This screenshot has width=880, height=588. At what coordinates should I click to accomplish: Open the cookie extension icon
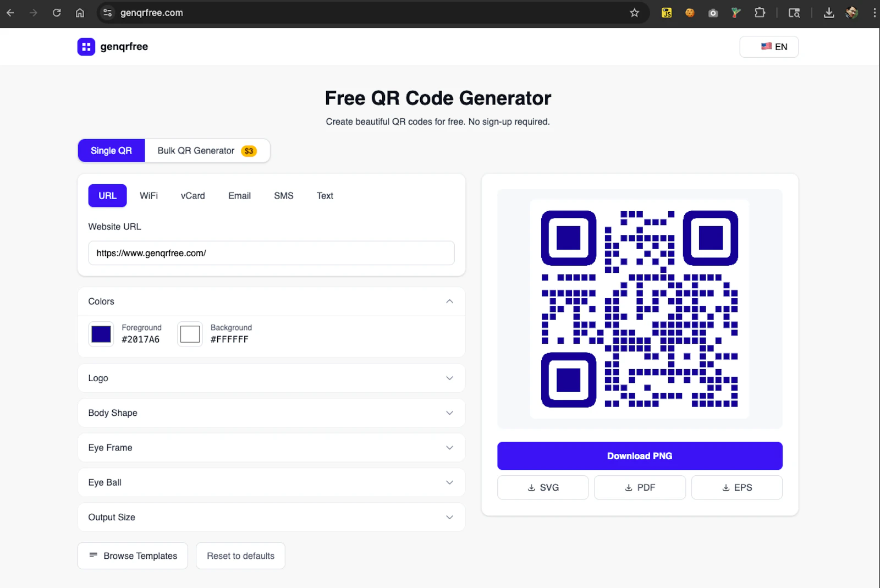(x=690, y=13)
